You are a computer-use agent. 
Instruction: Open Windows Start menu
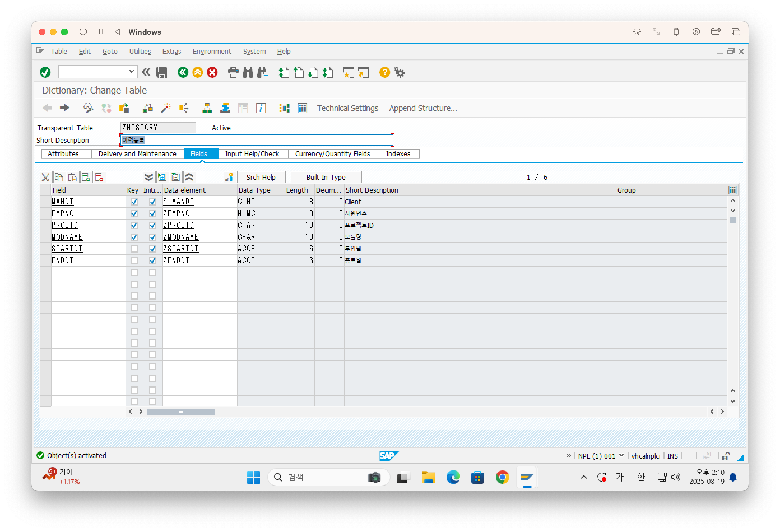click(x=253, y=477)
